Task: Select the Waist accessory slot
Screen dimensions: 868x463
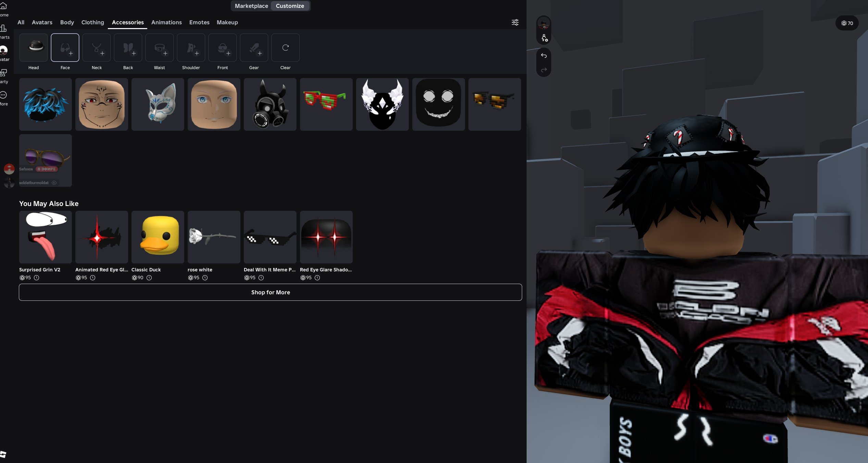Action: coord(160,48)
